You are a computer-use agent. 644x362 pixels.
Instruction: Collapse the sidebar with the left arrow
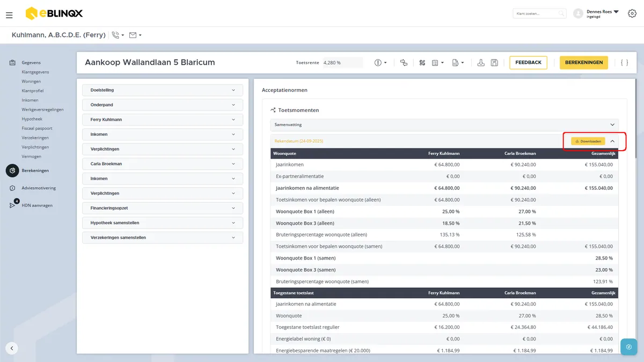pos(12,348)
